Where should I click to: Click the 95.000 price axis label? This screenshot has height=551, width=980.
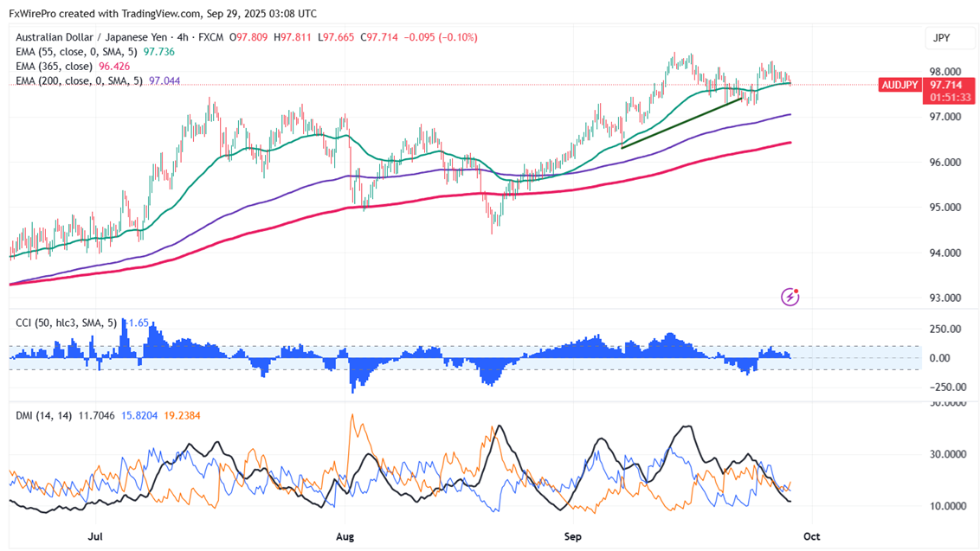click(x=945, y=208)
